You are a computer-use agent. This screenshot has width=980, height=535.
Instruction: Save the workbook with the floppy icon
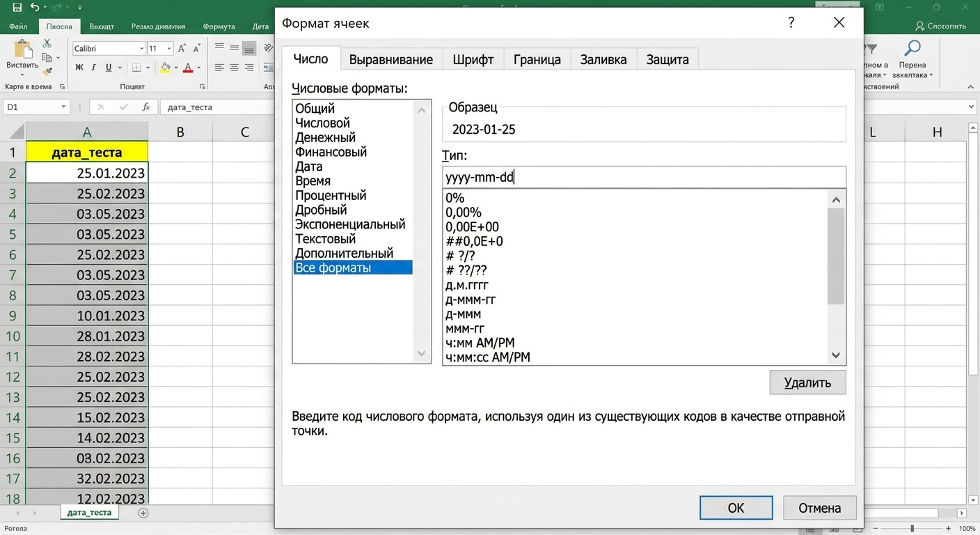tap(17, 8)
